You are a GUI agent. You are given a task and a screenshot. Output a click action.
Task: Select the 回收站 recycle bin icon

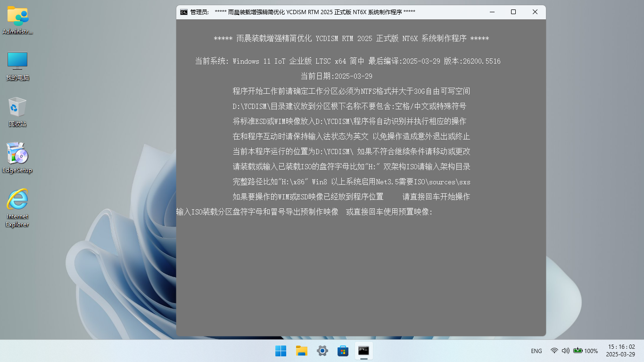17,112
